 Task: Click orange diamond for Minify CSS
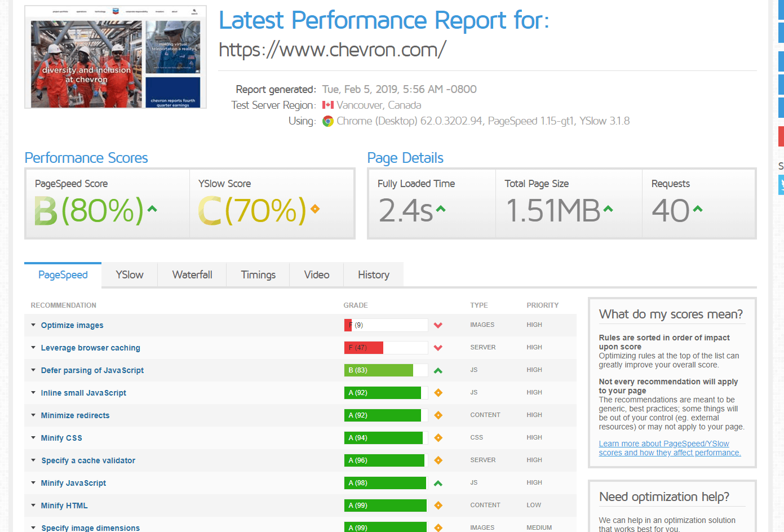(438, 438)
